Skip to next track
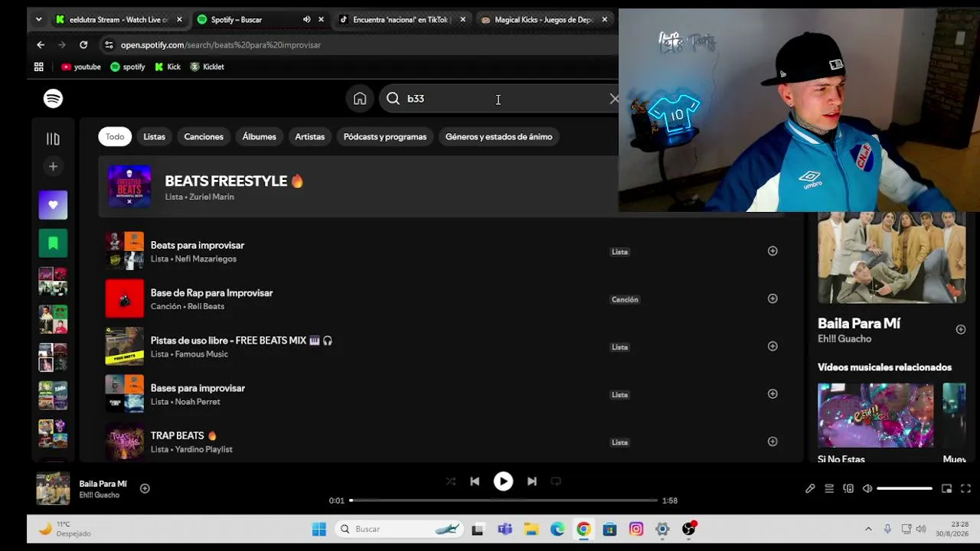The image size is (980, 551). pyautogui.click(x=532, y=481)
